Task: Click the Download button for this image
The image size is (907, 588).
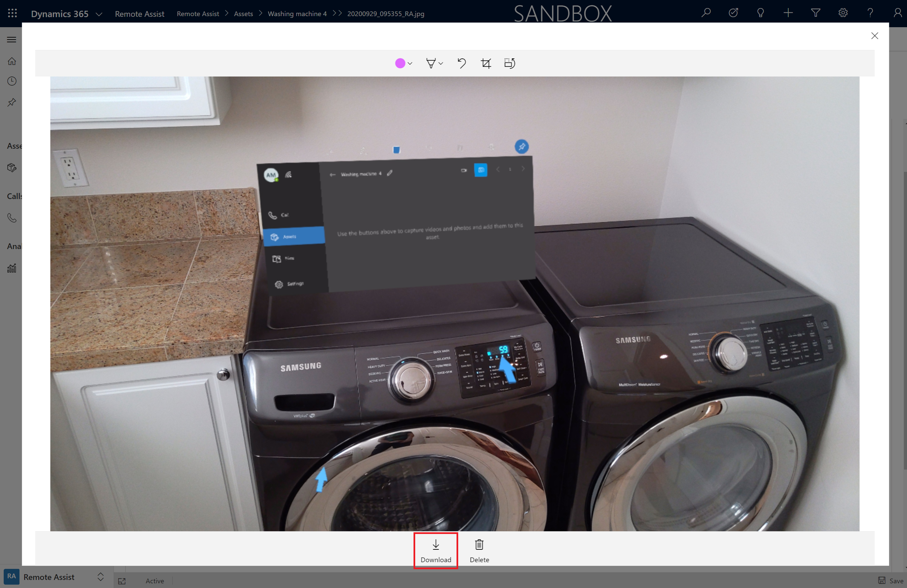Action: click(436, 550)
